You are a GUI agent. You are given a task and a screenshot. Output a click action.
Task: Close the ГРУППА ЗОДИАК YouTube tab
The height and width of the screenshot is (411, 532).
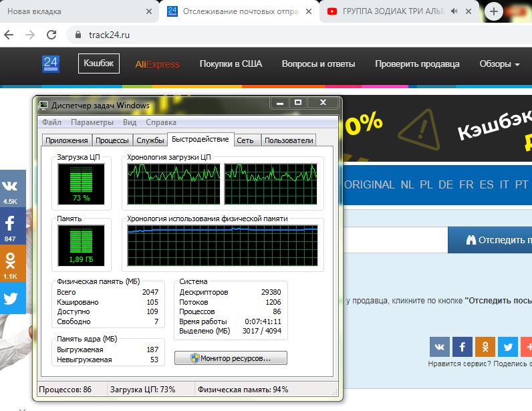[469, 11]
